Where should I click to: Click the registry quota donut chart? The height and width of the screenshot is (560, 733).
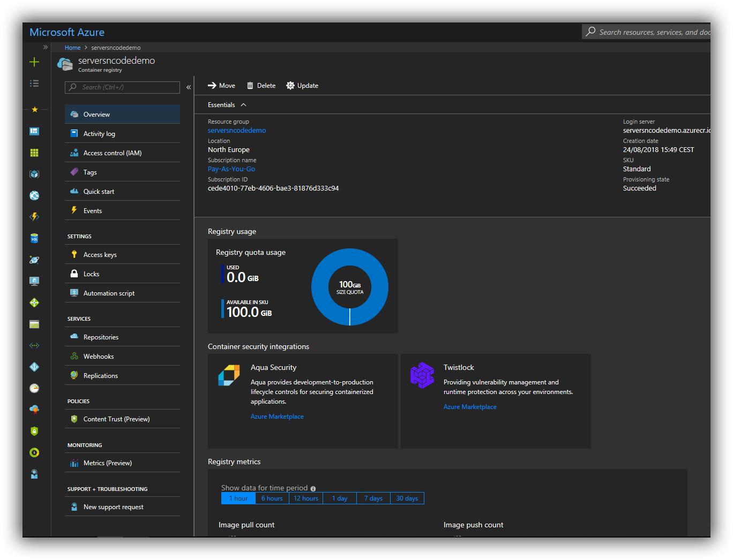coord(350,287)
